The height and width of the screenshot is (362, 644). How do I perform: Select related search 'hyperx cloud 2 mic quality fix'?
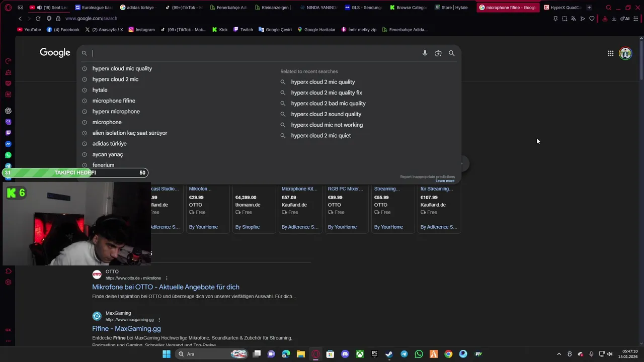[x=327, y=93]
